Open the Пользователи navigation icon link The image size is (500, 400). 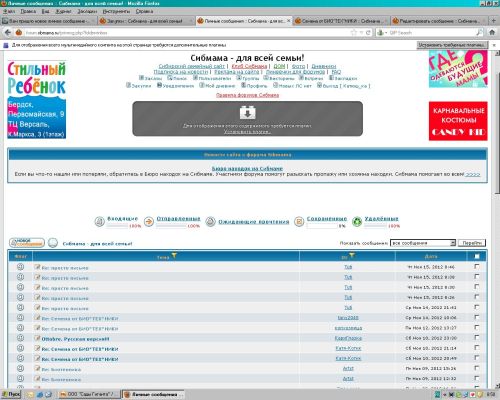(x=212, y=78)
